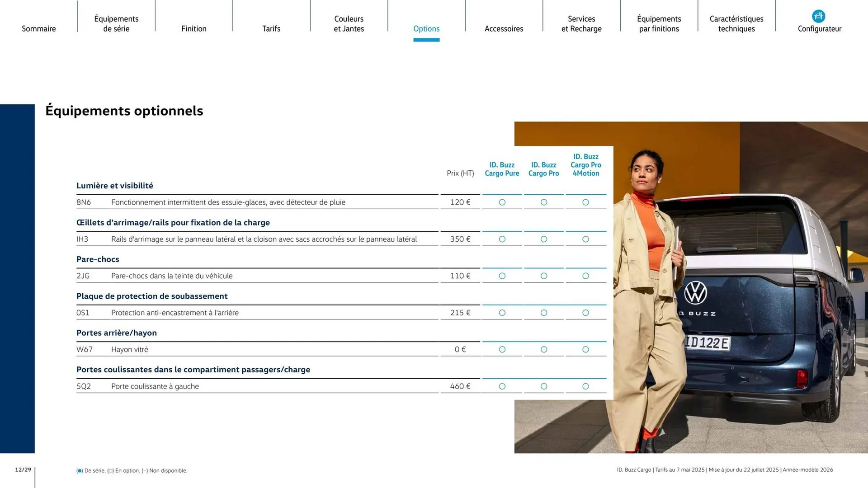Open the Accessoires tab

(x=504, y=28)
